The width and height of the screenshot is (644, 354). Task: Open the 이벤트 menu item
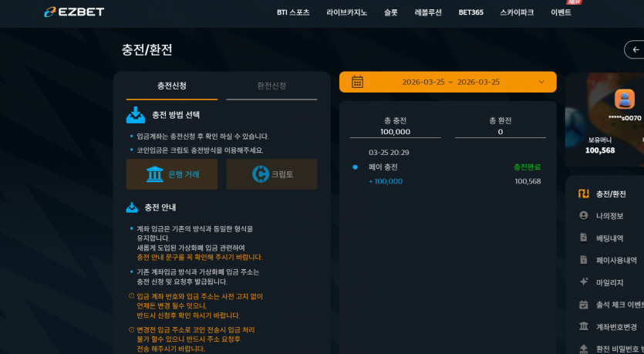pos(561,12)
